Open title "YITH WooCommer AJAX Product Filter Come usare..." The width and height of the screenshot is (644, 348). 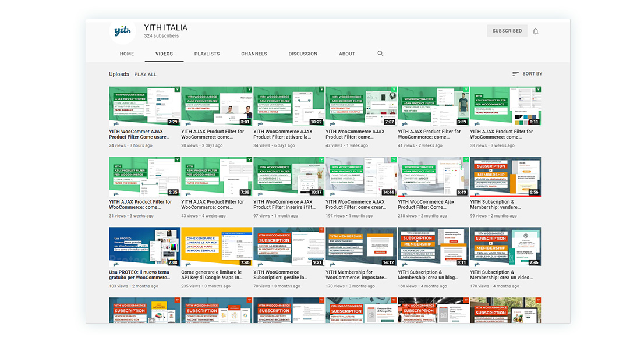click(139, 134)
